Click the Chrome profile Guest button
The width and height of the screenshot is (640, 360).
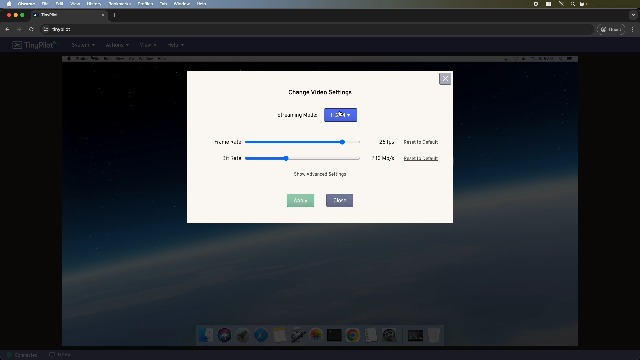pos(611,29)
